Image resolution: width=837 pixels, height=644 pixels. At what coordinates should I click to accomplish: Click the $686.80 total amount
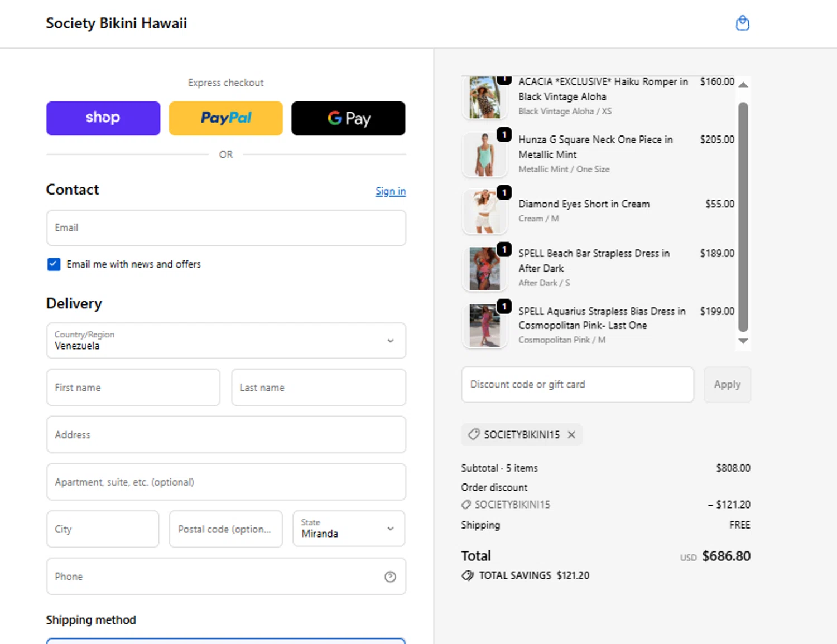pos(726,556)
